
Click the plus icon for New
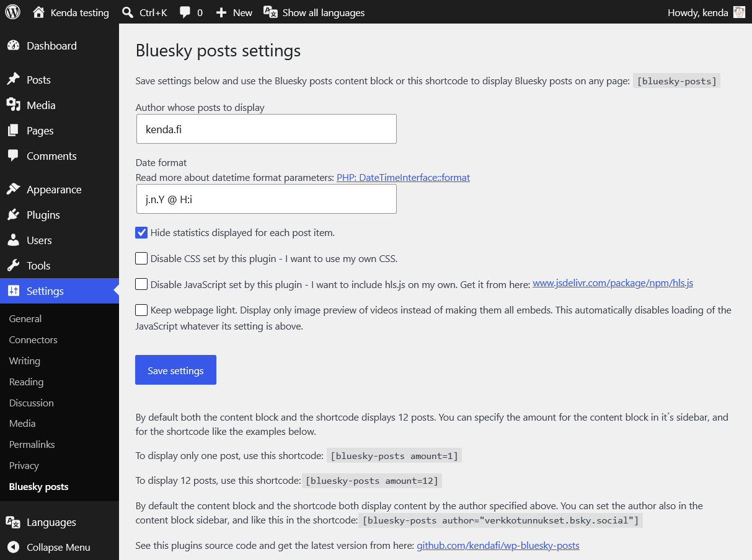(221, 12)
